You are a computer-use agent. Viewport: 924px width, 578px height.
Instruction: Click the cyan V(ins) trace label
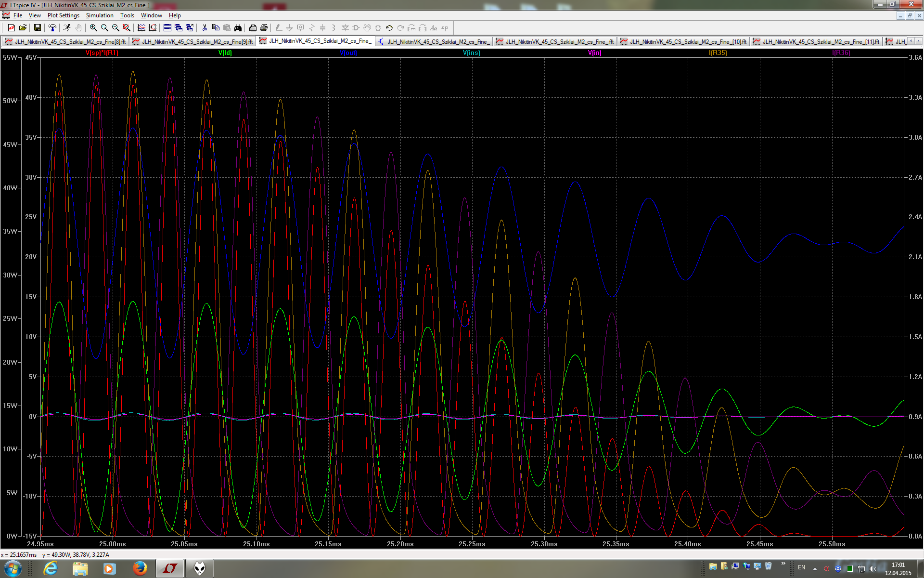click(472, 53)
